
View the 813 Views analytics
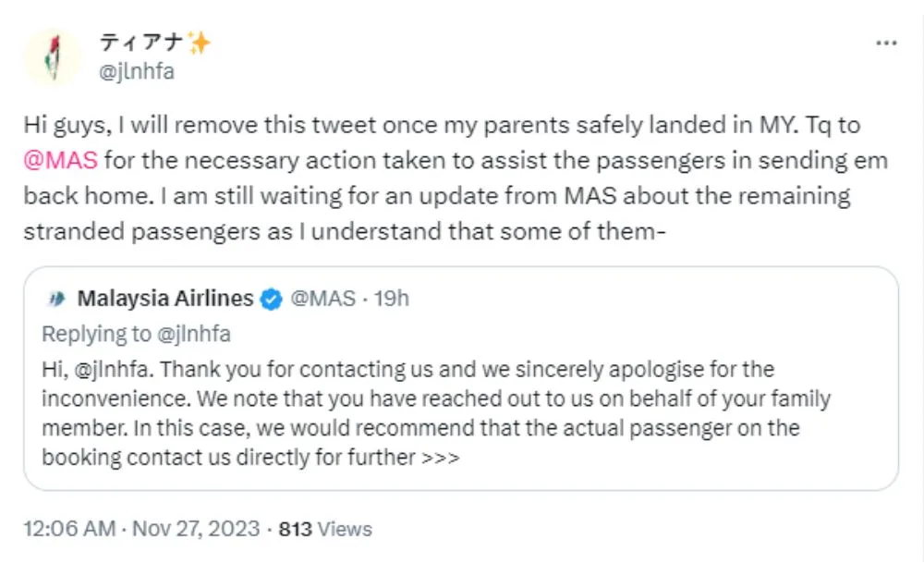click(324, 529)
